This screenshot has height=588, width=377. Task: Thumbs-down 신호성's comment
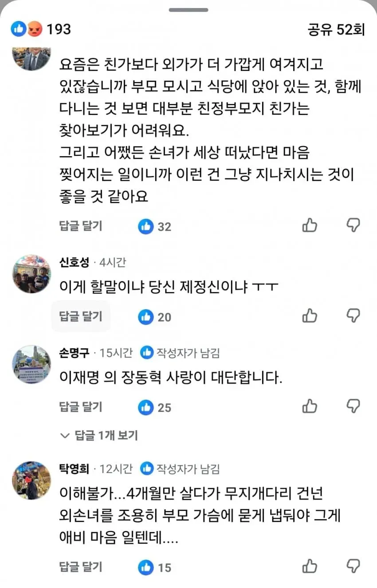(353, 316)
